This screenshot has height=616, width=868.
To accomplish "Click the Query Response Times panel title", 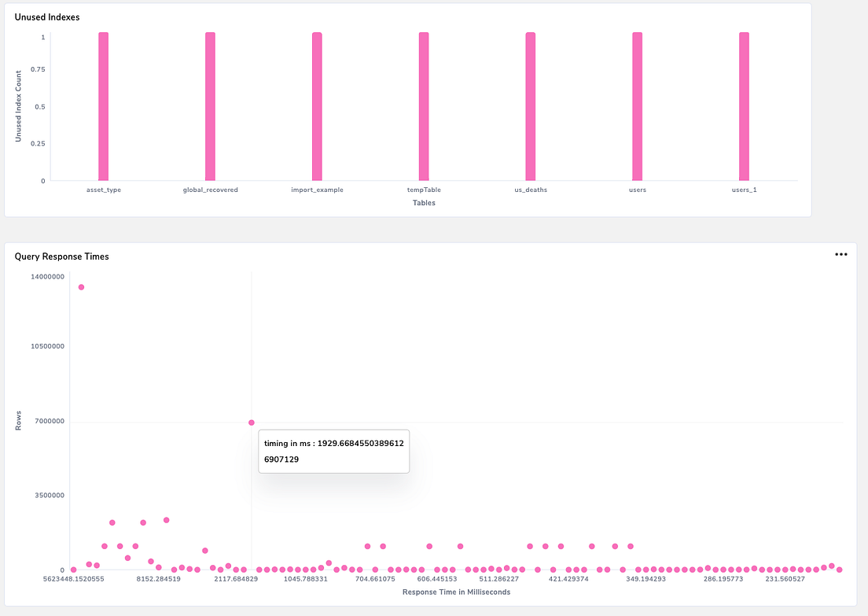I will [x=61, y=256].
